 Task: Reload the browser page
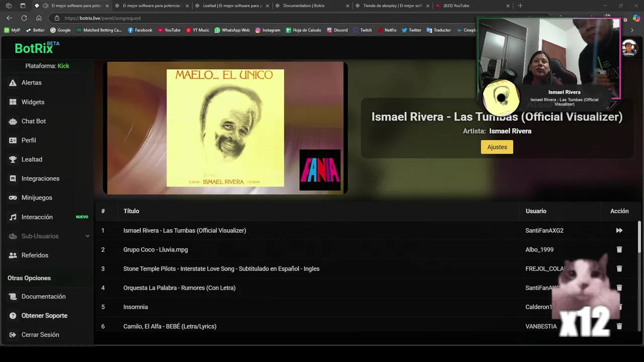(24, 18)
